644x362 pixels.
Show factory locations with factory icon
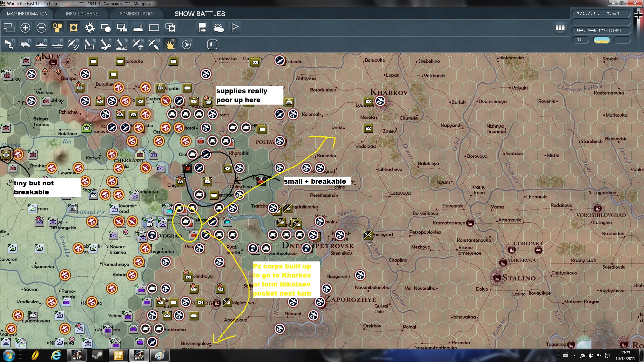138,27
